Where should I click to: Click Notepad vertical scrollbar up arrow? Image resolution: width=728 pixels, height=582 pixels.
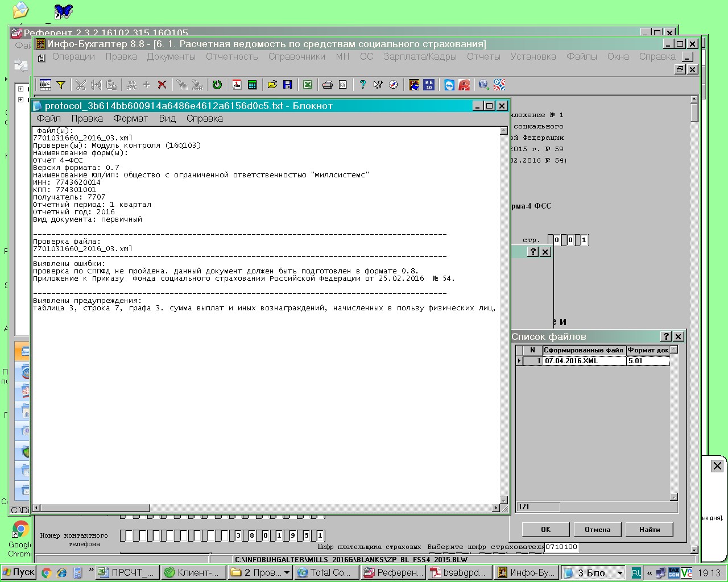pos(503,131)
